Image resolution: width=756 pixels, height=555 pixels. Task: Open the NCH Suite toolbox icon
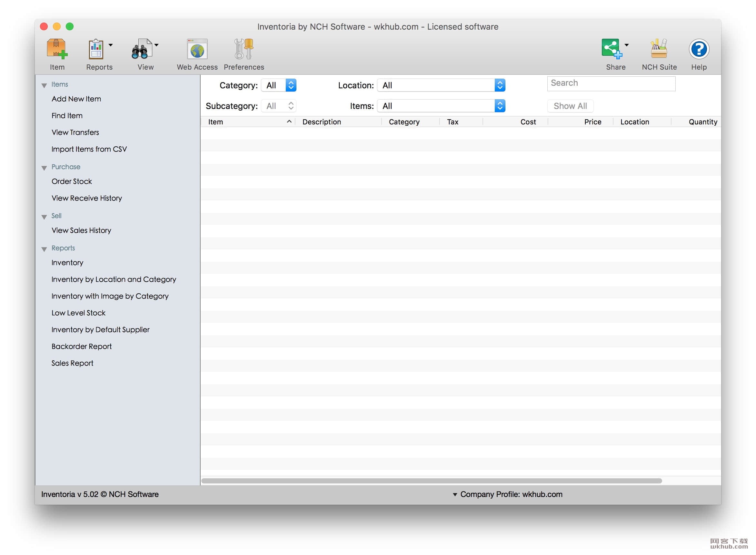[x=659, y=49]
